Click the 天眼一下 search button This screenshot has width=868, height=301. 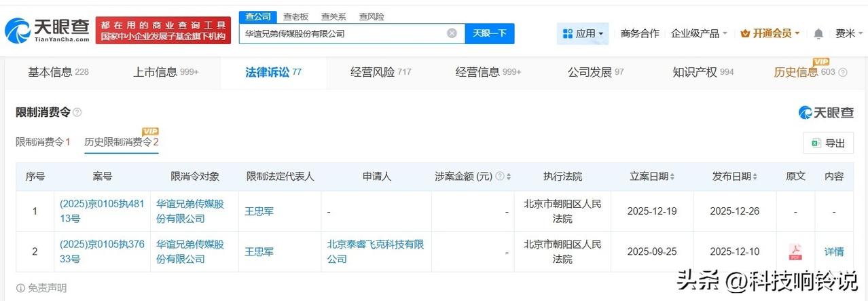[490, 33]
